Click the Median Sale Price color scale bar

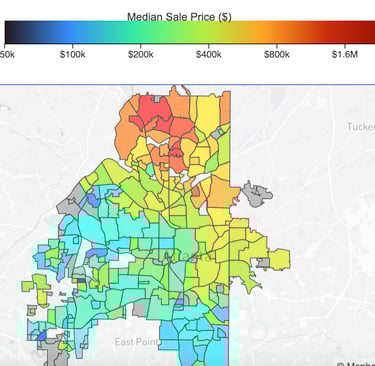tap(190, 32)
